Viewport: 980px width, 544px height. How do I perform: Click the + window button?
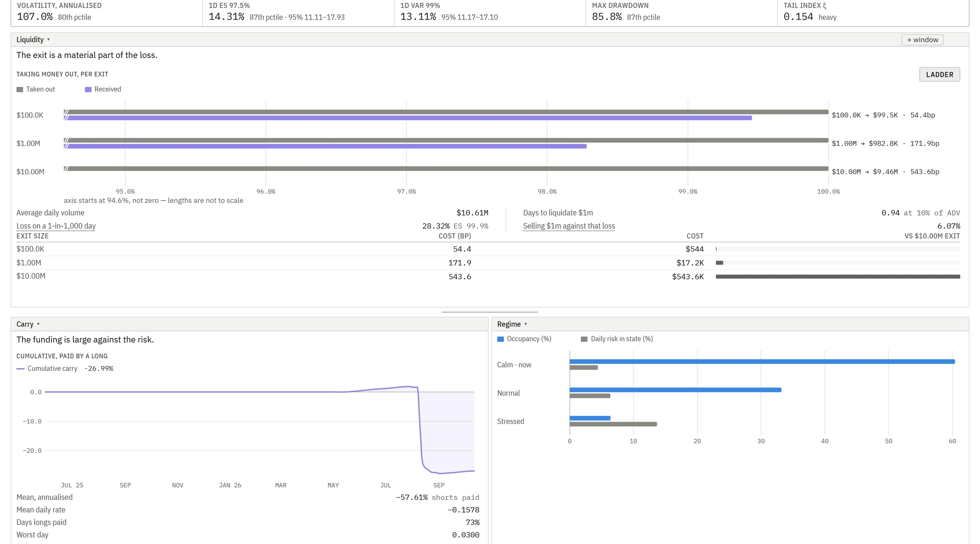[x=922, y=40]
